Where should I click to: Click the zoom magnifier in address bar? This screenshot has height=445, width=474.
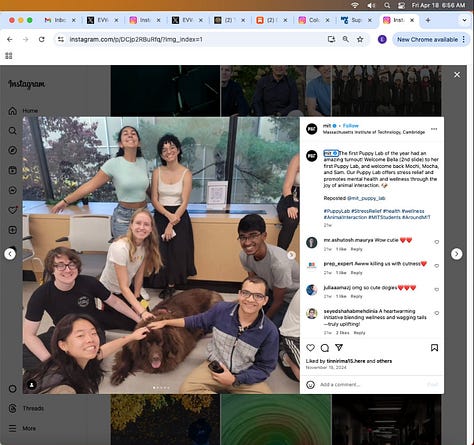click(x=346, y=39)
